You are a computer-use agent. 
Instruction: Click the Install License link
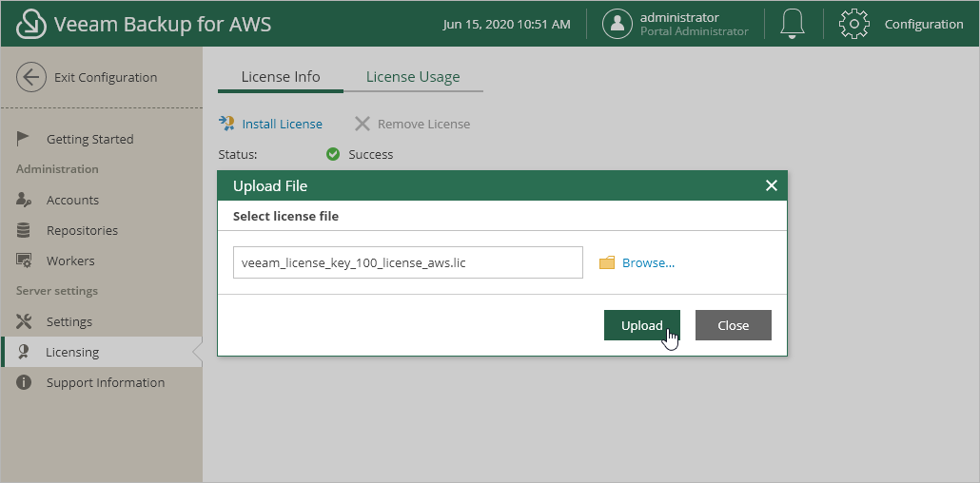click(x=282, y=124)
